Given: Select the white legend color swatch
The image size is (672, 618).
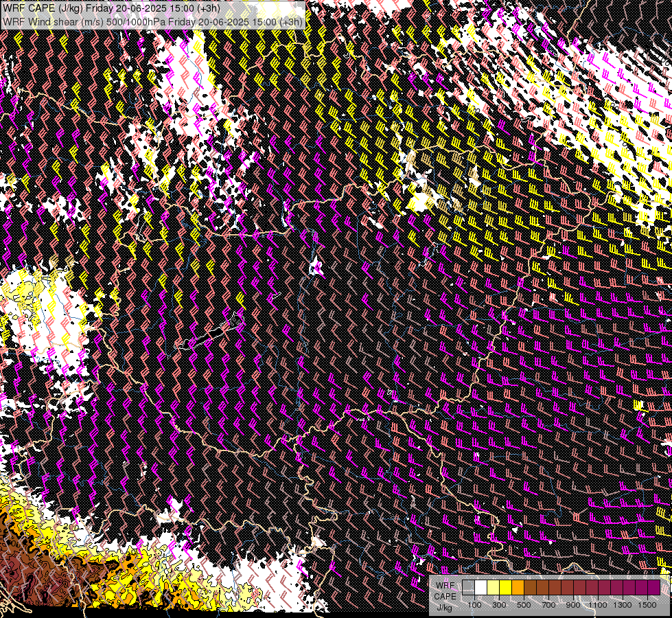Looking at the screenshot, I should tap(481, 588).
